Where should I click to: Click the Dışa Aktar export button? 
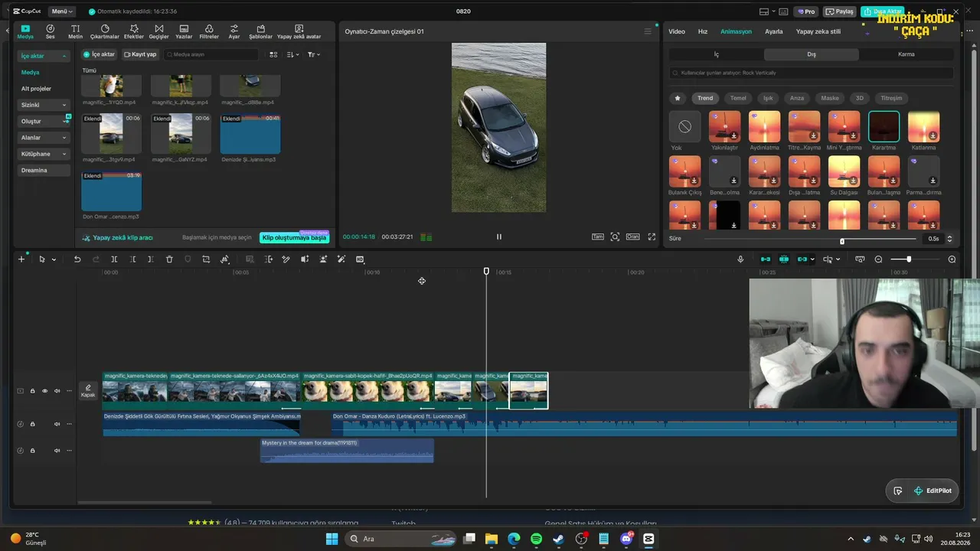click(882, 11)
